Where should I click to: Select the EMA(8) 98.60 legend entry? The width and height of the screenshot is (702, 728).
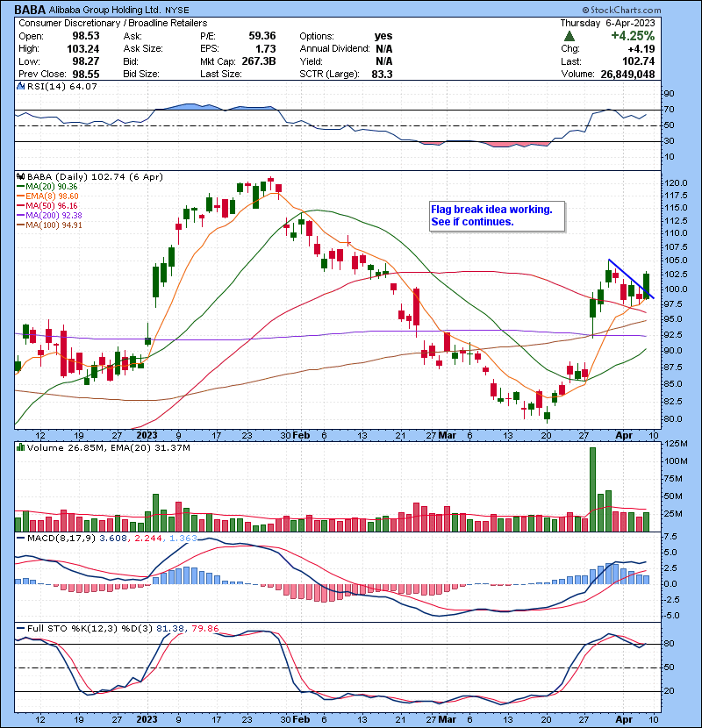(48, 196)
